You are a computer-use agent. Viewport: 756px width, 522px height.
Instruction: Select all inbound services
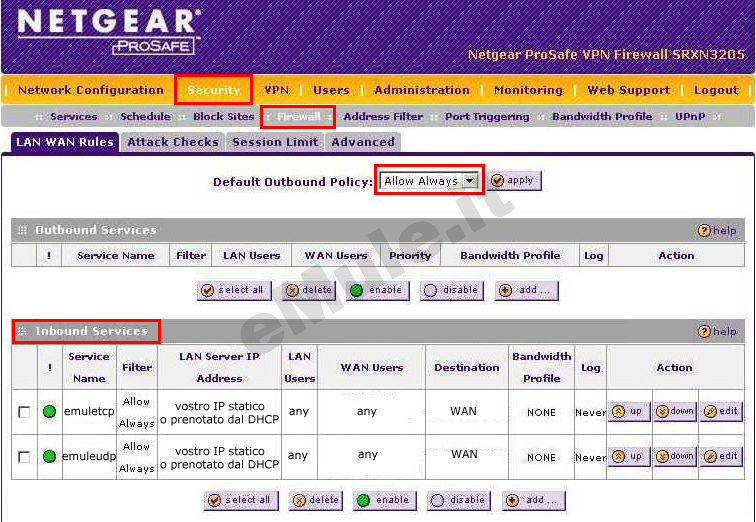click(241, 500)
